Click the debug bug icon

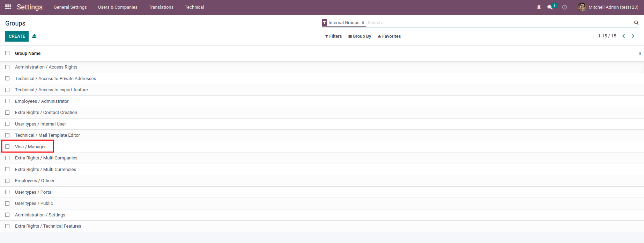tap(539, 7)
